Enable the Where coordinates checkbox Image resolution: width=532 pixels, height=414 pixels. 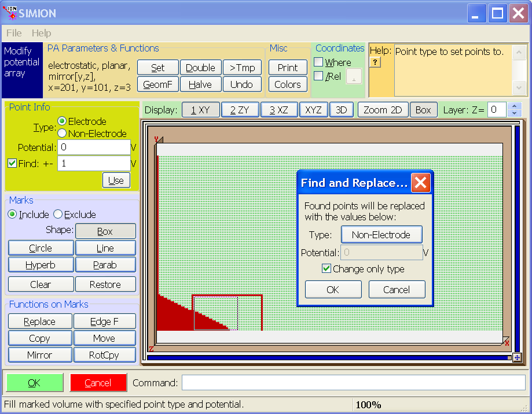point(318,62)
